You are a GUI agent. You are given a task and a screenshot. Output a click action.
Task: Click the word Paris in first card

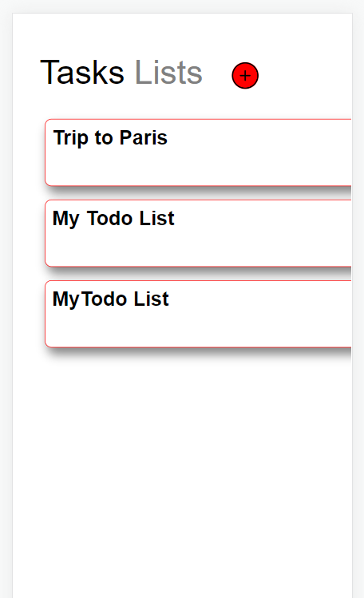[144, 137]
